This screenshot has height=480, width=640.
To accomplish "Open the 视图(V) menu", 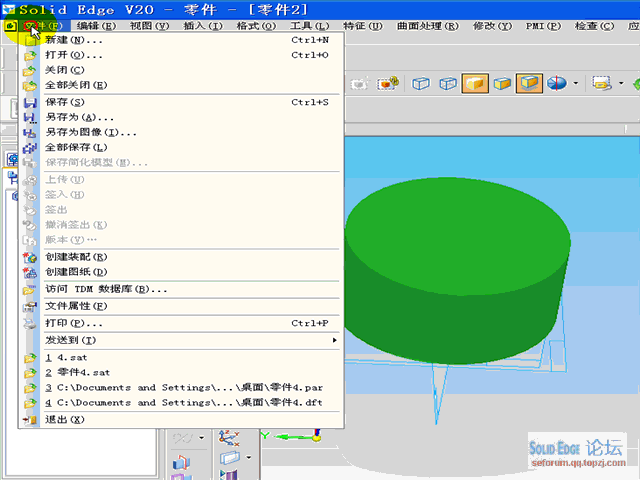I will pyautogui.click(x=149, y=26).
